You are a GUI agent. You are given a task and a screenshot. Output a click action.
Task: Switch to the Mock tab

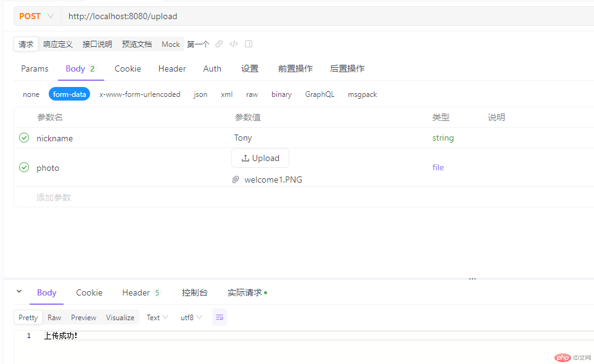pyautogui.click(x=170, y=44)
